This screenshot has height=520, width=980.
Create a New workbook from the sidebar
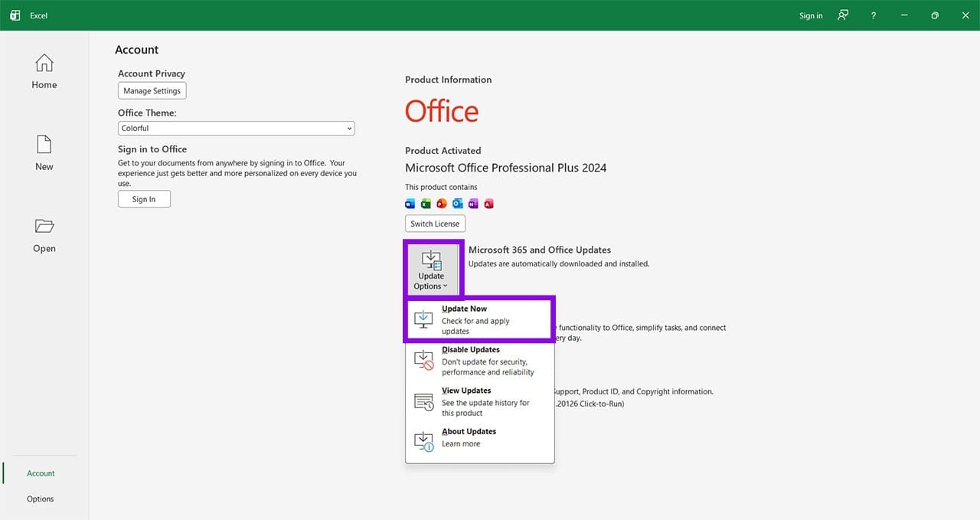pyautogui.click(x=44, y=153)
